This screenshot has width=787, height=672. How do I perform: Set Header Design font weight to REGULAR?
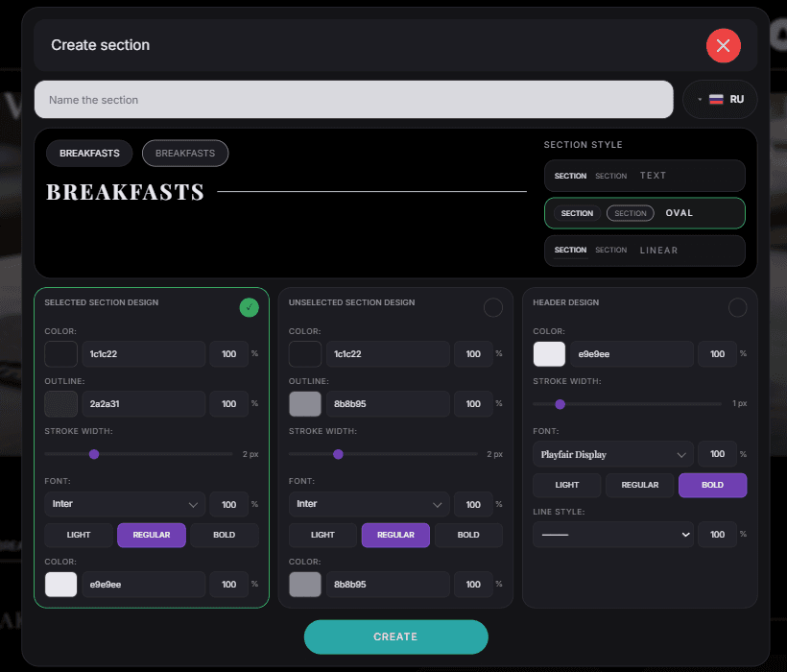(640, 485)
